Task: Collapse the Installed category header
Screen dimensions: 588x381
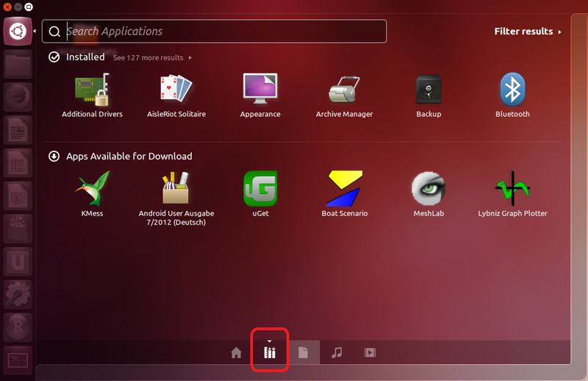Action: [x=76, y=57]
